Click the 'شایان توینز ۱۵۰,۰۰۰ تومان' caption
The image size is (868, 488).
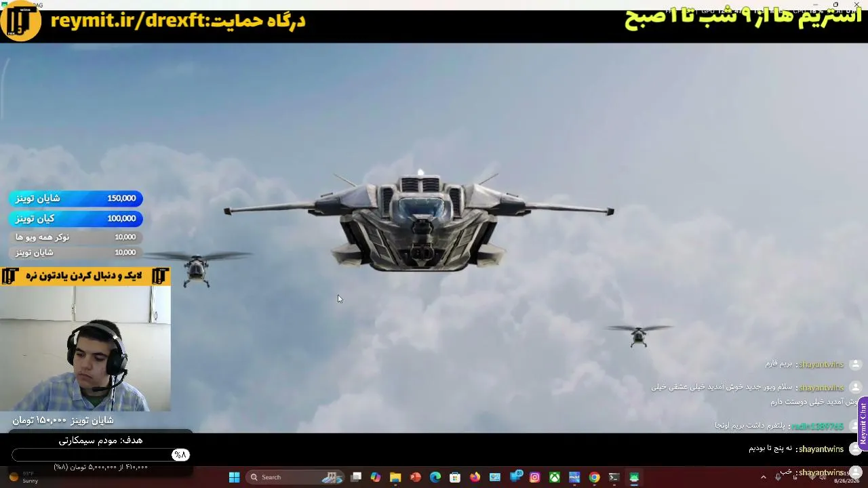(63, 420)
